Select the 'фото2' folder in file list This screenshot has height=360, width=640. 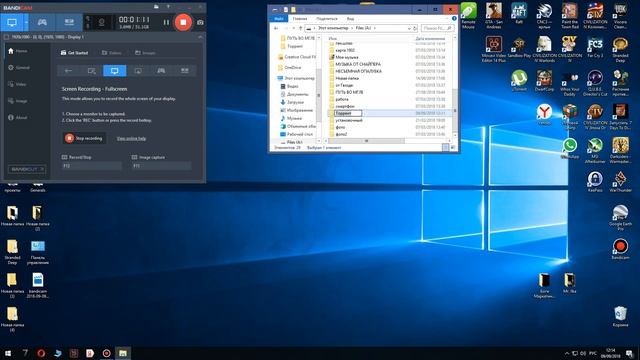338,134
